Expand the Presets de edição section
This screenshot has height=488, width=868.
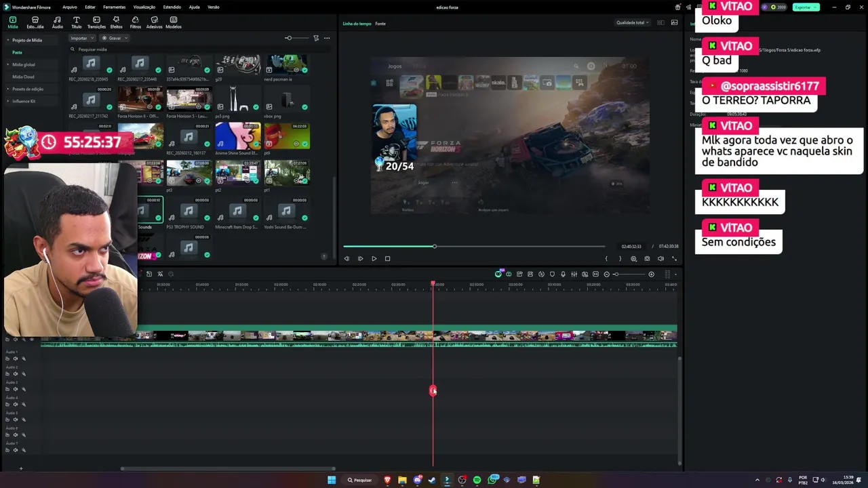click(8, 89)
